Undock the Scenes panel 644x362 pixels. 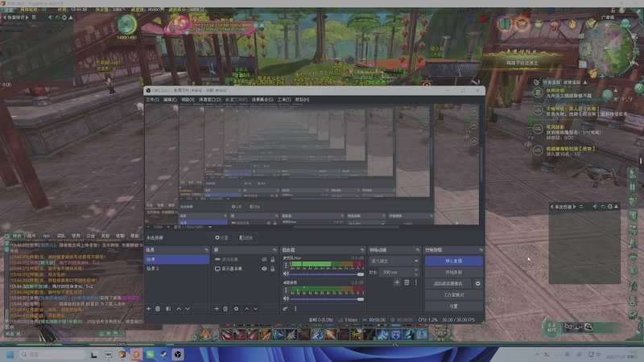pyautogui.click(x=206, y=250)
